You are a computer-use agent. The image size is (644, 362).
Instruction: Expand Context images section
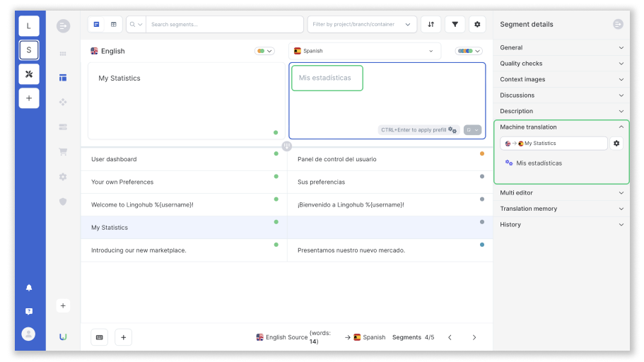561,79
